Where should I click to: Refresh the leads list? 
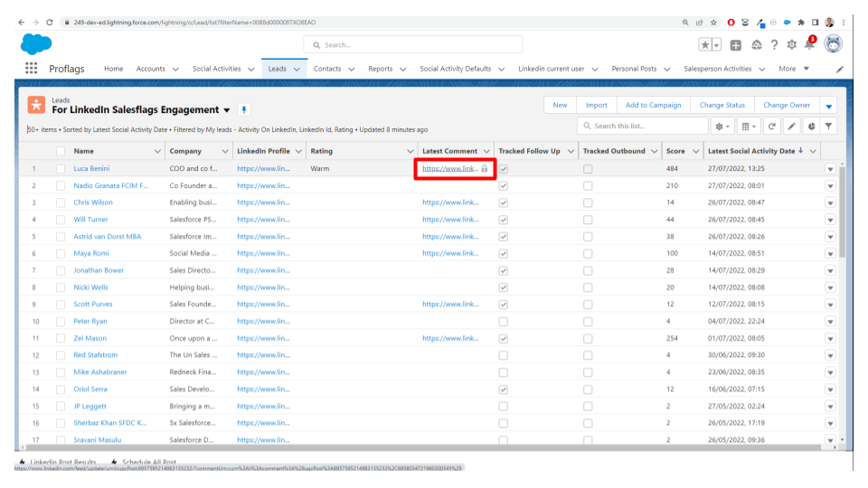(x=771, y=127)
